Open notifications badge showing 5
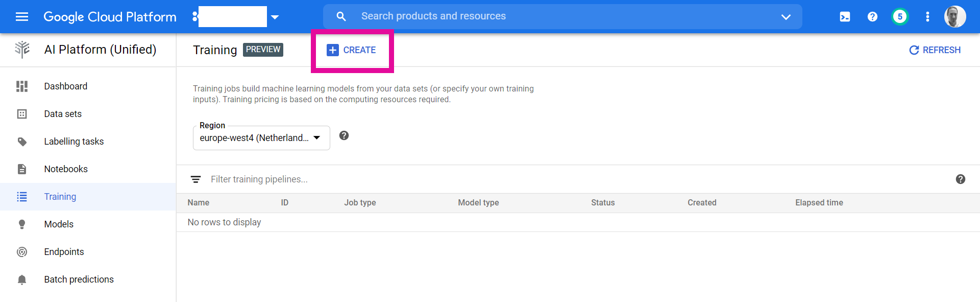The image size is (980, 302). click(900, 17)
